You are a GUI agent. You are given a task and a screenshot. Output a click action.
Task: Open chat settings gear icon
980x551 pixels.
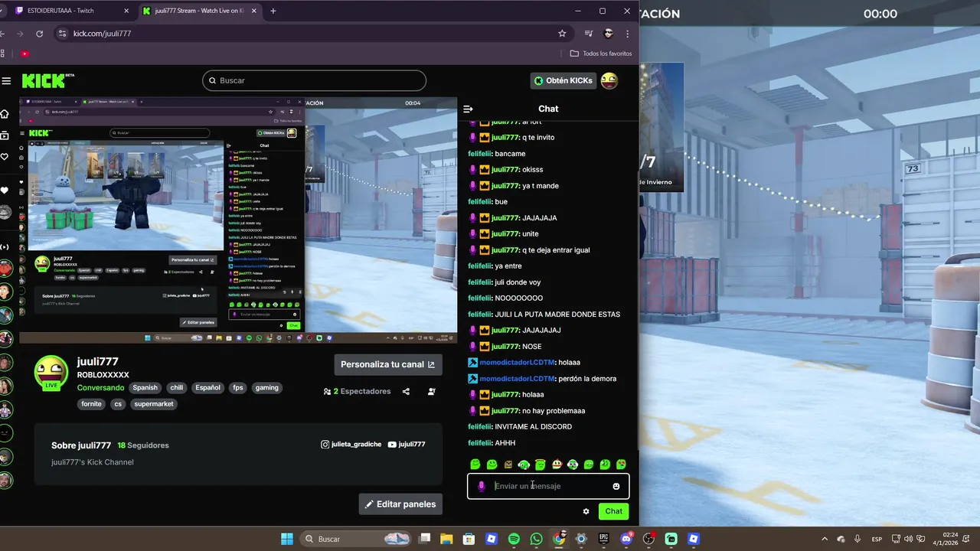586,511
